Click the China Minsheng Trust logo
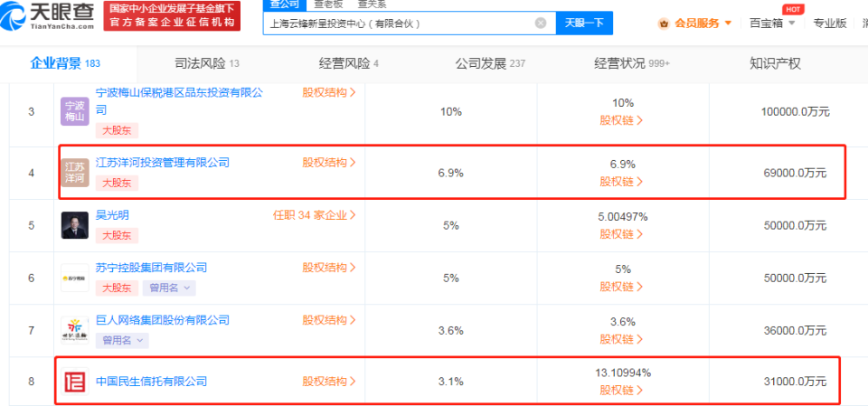This screenshot has width=868, height=406. coord(75,382)
